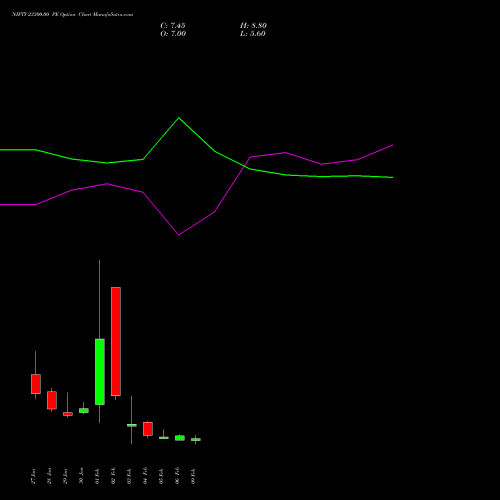Select the thin green candle for 05 Feb
Viewport: 500px width, 500px height.
pos(164,438)
